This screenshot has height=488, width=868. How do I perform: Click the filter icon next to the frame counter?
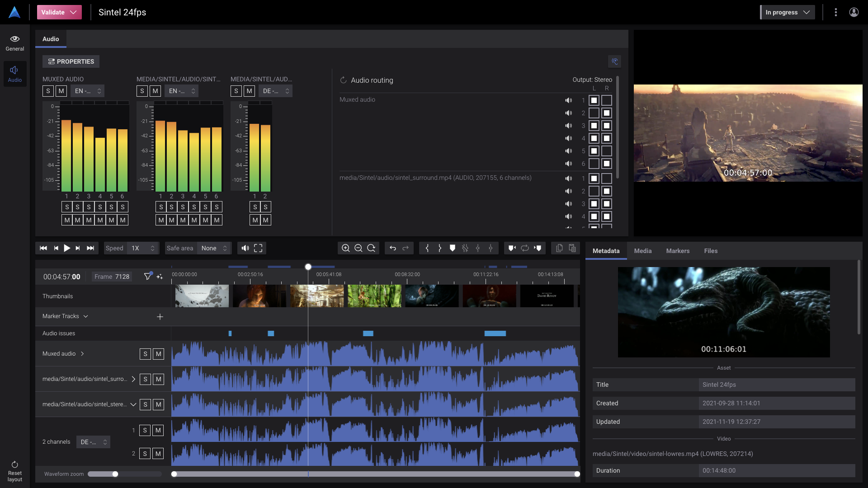pos(148,276)
